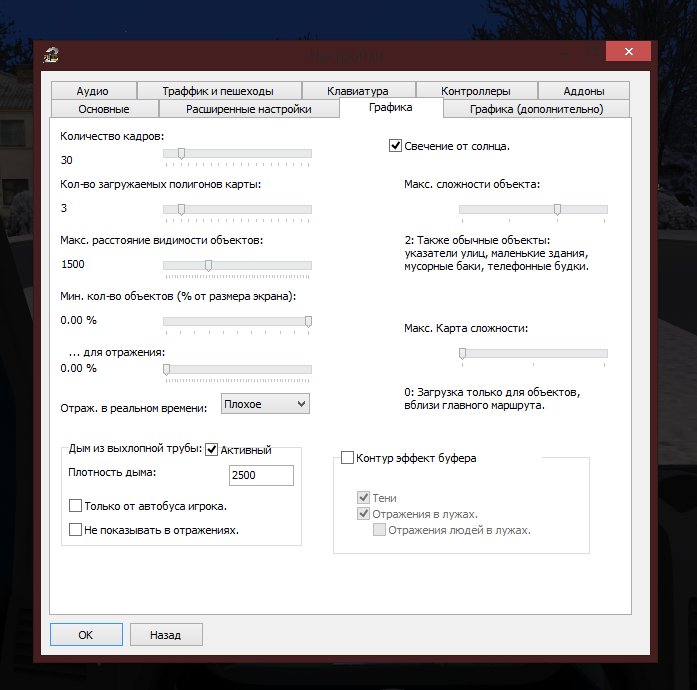Screen dimensions: 697x690
Task: Open Графика (дополнительно) tab
Action: tap(537, 109)
